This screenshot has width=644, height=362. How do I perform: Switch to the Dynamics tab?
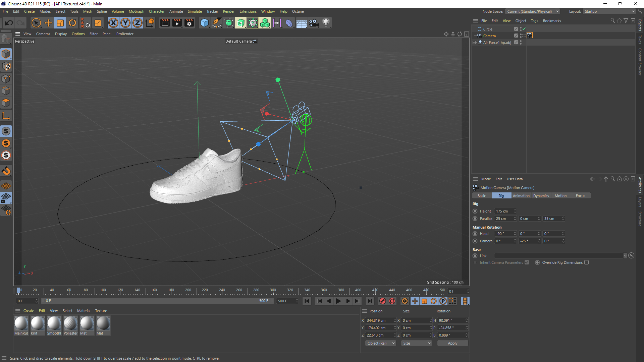[541, 196]
